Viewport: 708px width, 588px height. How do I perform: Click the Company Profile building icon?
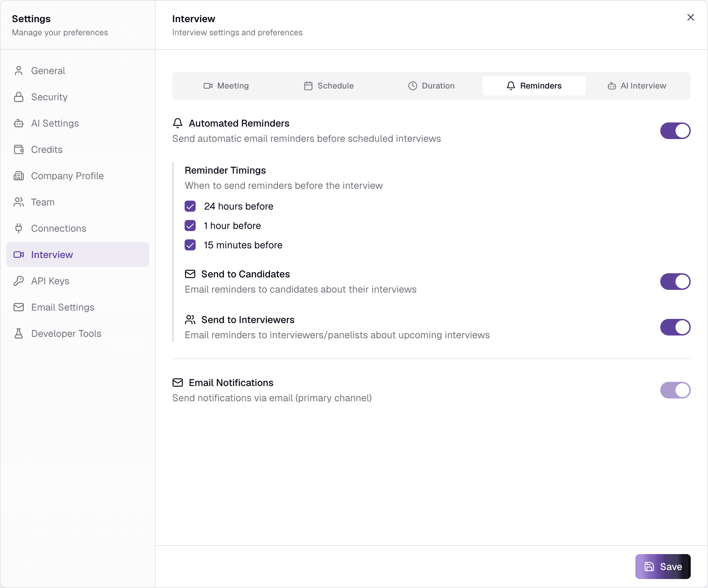19,176
